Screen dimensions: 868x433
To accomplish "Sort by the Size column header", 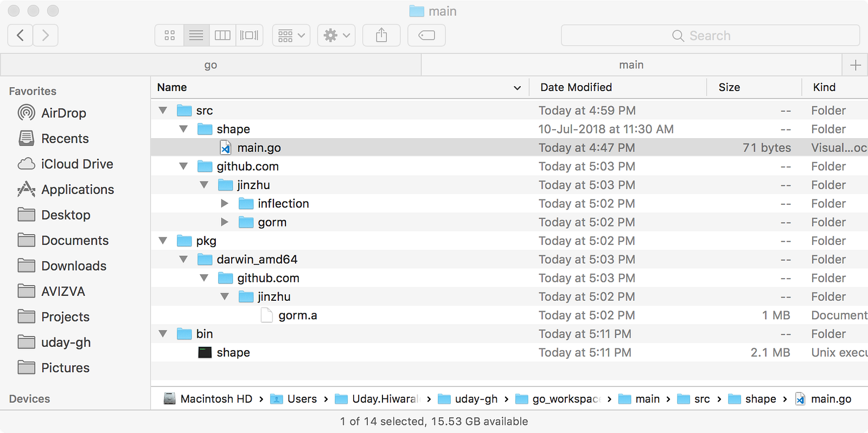I will tap(754, 87).
